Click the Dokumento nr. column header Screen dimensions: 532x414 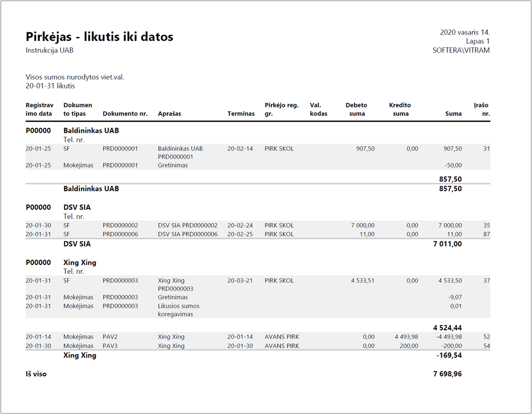[125, 114]
